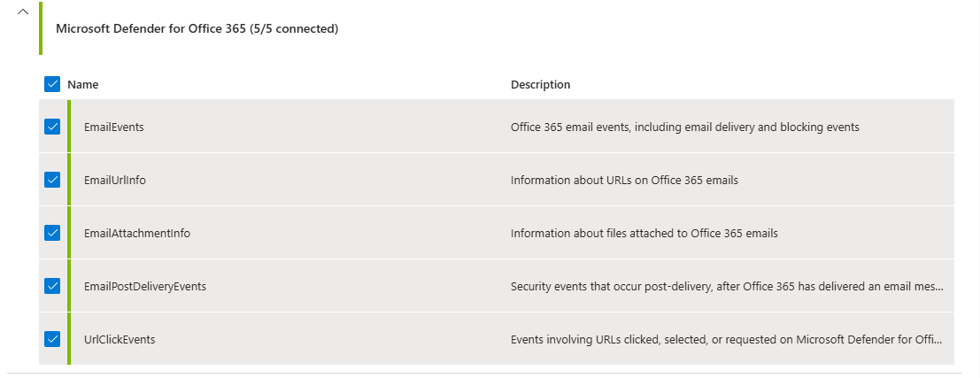This screenshot has width=980, height=378.
Task: Click the description about files attached to emails
Action: point(644,233)
